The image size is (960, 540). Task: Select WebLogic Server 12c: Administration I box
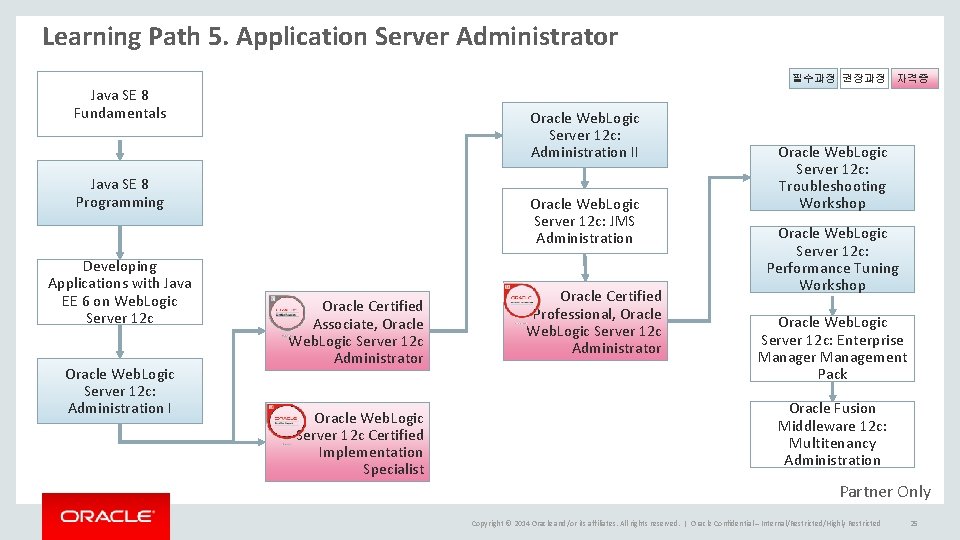pyautogui.click(x=120, y=391)
